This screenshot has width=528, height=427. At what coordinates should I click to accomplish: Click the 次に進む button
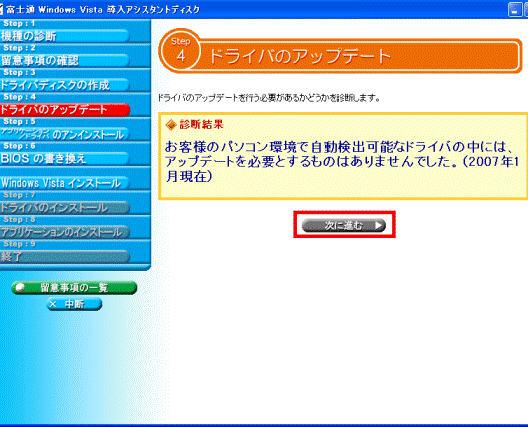coord(344,225)
